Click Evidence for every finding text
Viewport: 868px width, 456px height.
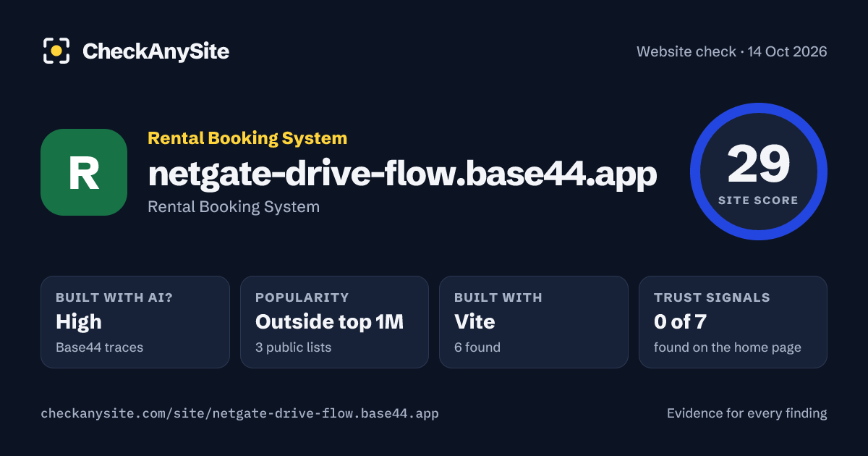[x=746, y=413]
